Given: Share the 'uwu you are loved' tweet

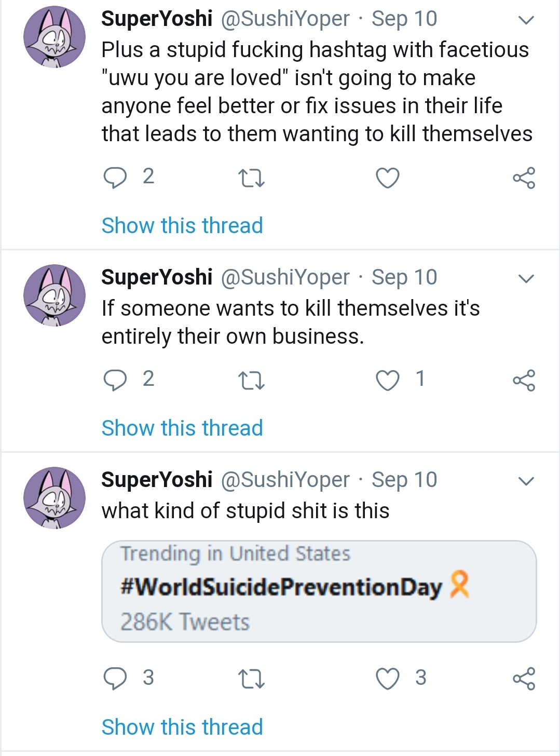Looking at the screenshot, I should click(524, 178).
